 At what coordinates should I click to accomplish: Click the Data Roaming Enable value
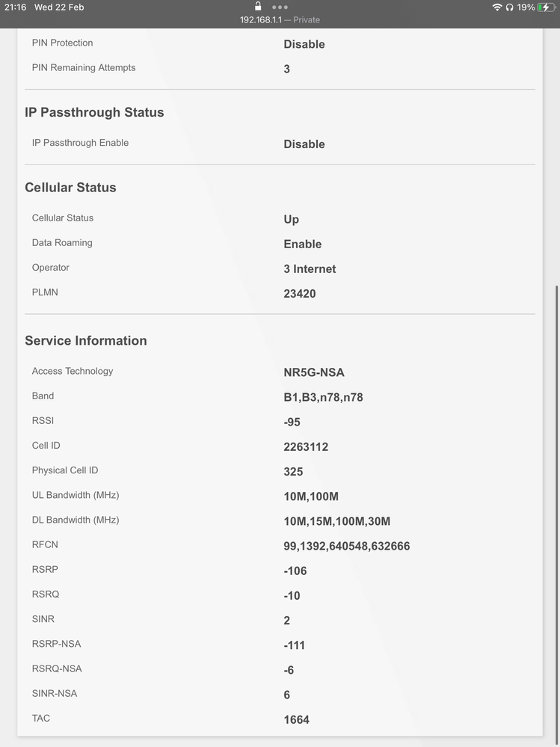point(303,245)
